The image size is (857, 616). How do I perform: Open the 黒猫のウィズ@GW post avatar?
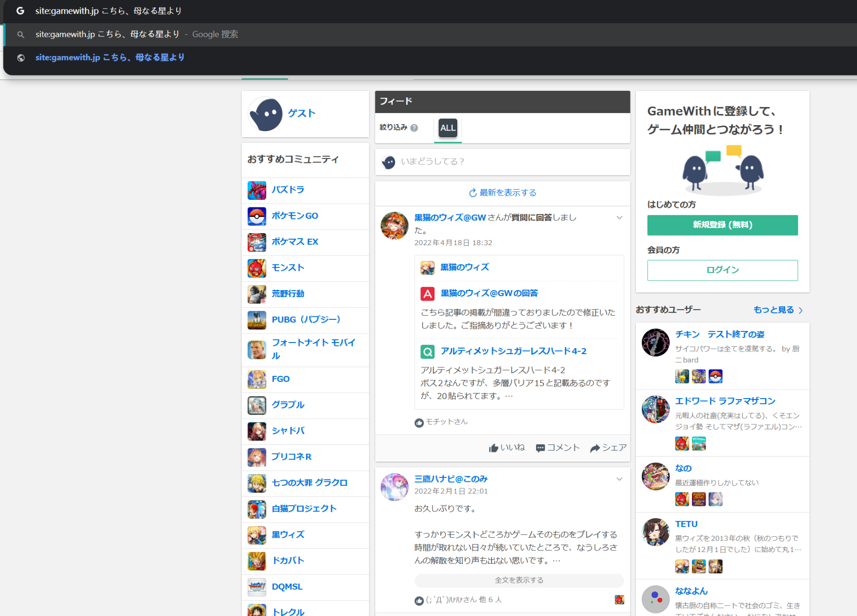[395, 226]
